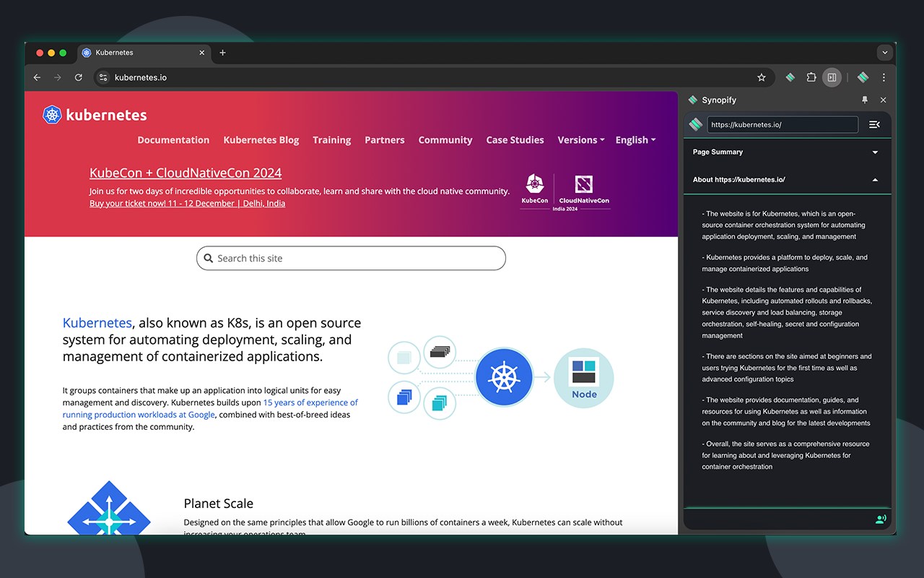
Task: Bookmark this page with the star icon
Action: point(761,77)
